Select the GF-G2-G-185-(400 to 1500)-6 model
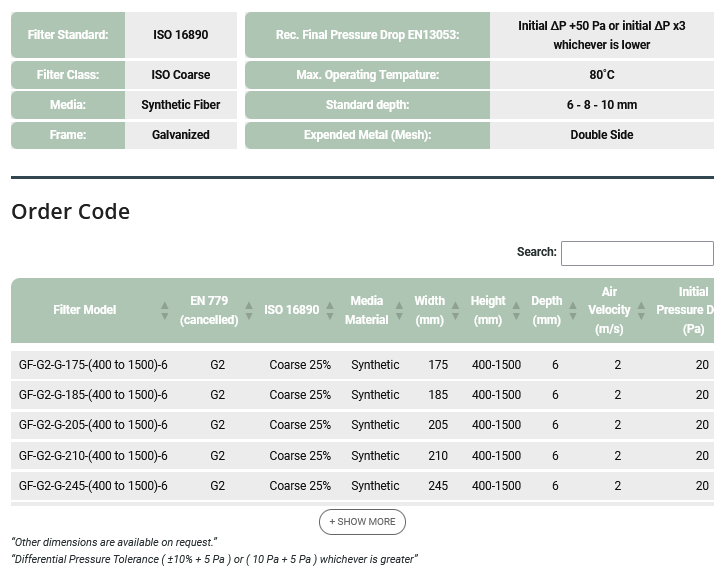The image size is (718, 570). pyautogui.click(x=93, y=395)
